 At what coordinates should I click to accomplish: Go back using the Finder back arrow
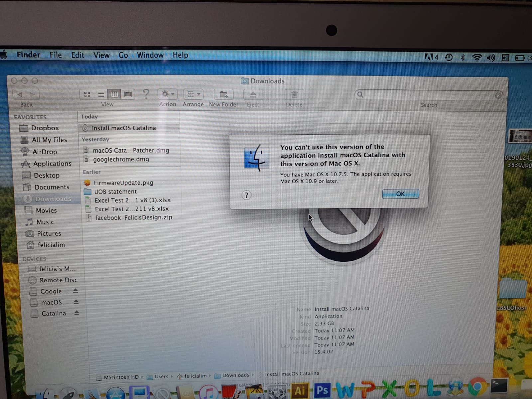click(20, 94)
